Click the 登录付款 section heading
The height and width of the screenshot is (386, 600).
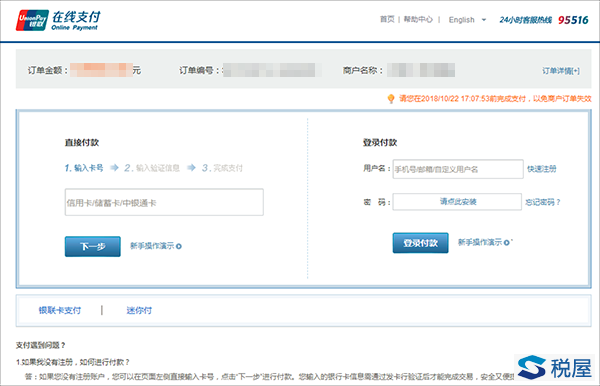[380, 143]
